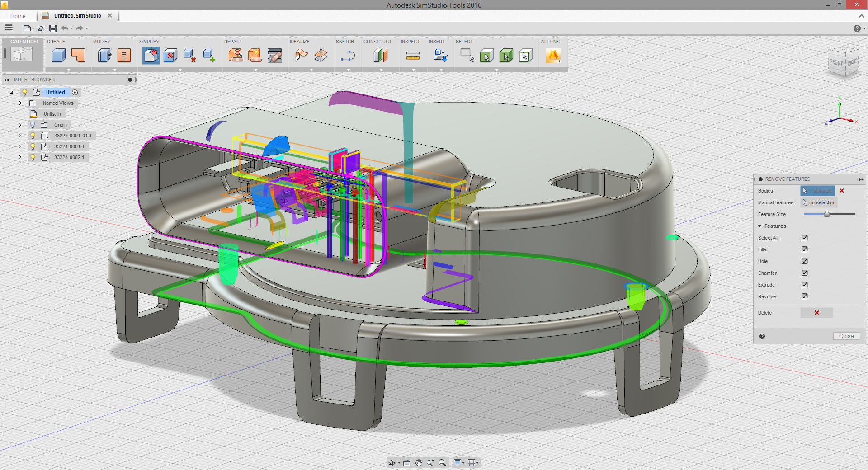The image size is (868, 470).
Task: Select the Untitled.SimStudio document tab
Action: (77, 16)
